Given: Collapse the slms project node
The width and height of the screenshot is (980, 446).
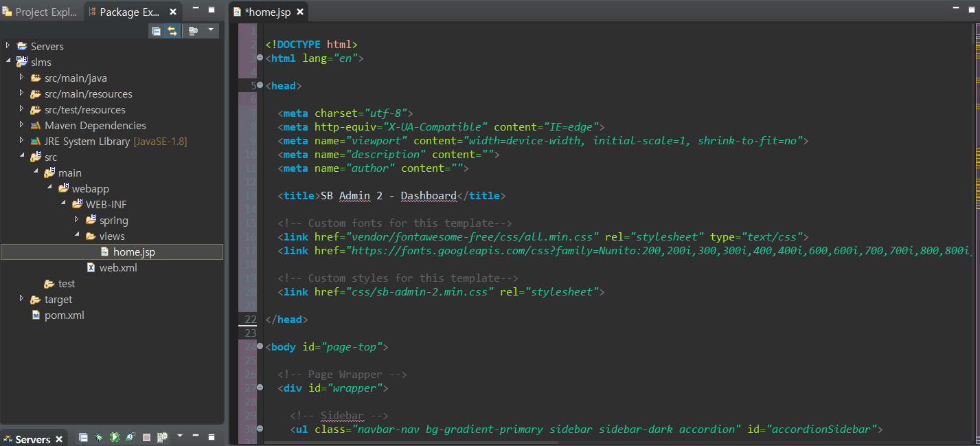Looking at the screenshot, I should coord(8,61).
